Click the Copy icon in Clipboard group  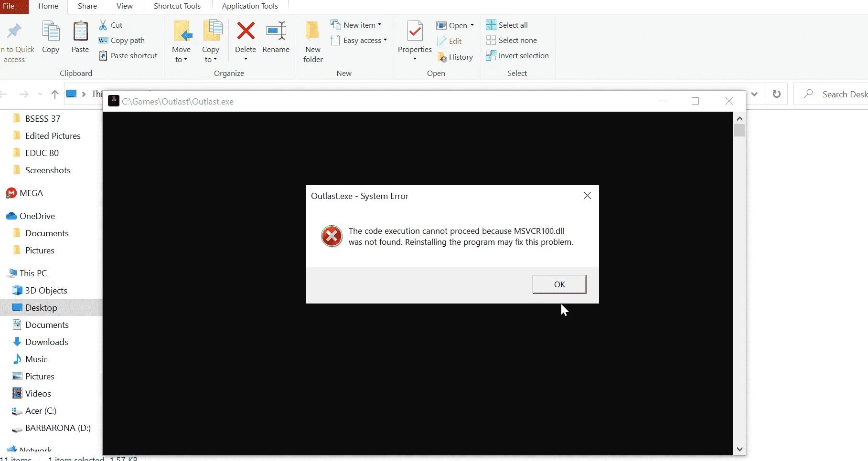click(x=51, y=31)
